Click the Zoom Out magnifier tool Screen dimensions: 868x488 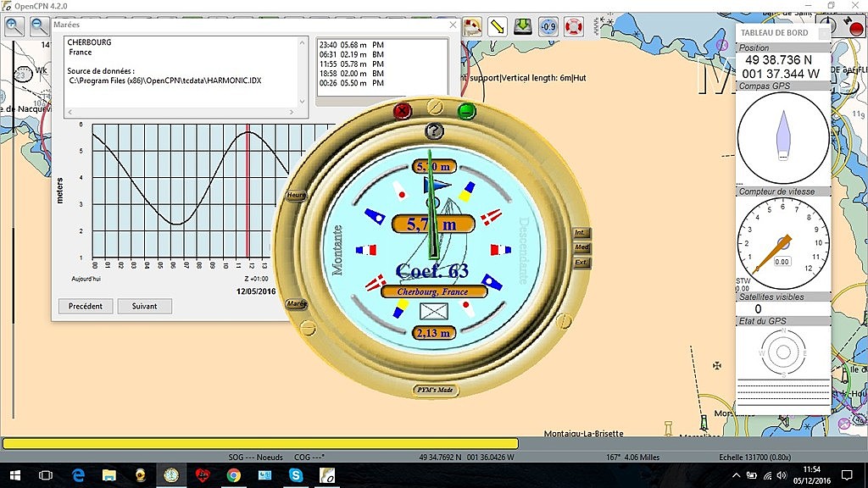pyautogui.click(x=39, y=26)
